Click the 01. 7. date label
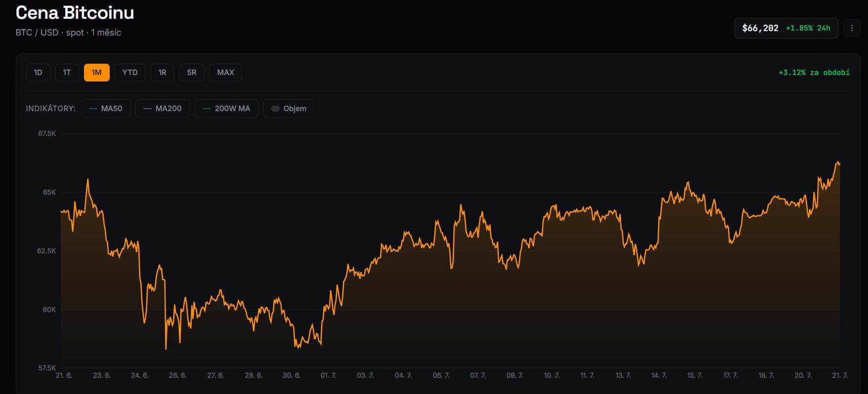 click(x=329, y=375)
